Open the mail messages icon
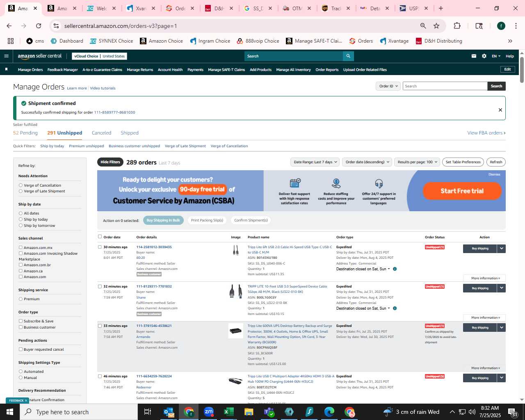This screenshot has width=525, height=420. 474,56
